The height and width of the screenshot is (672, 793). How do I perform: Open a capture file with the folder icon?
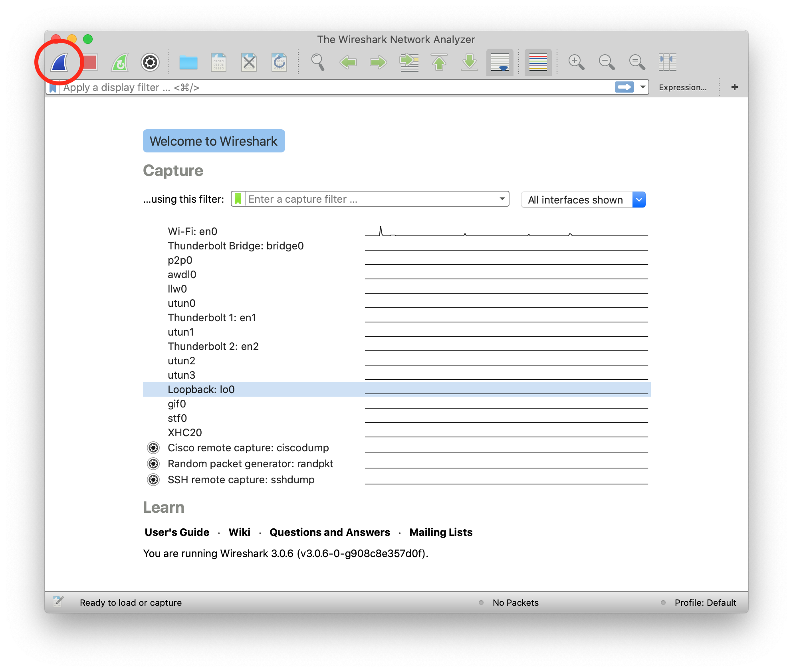point(188,63)
